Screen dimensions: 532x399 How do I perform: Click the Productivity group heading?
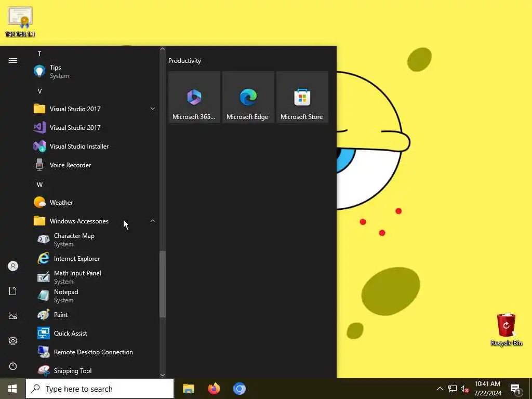(184, 60)
